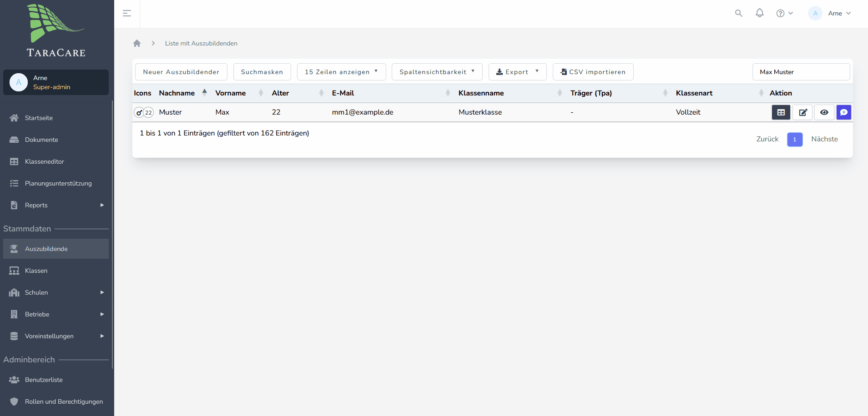The width and height of the screenshot is (868, 416).
Task: Click Neuer Auszubildender button
Action: coord(181,72)
